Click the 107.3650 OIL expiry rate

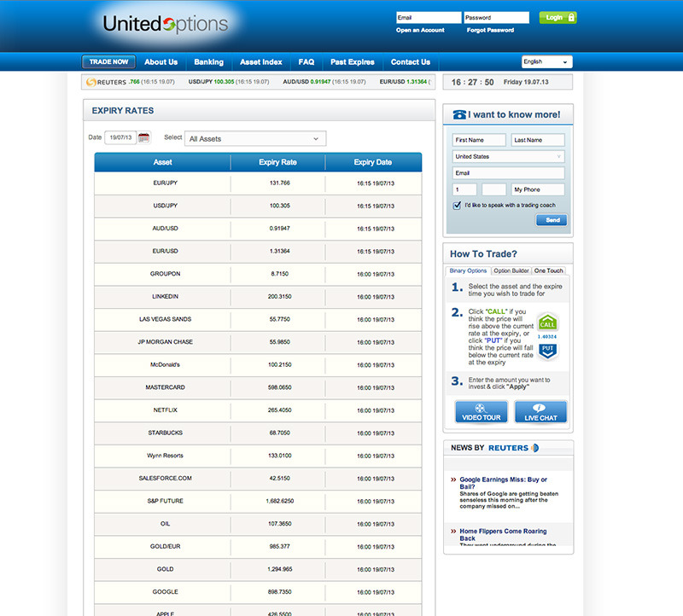(280, 524)
